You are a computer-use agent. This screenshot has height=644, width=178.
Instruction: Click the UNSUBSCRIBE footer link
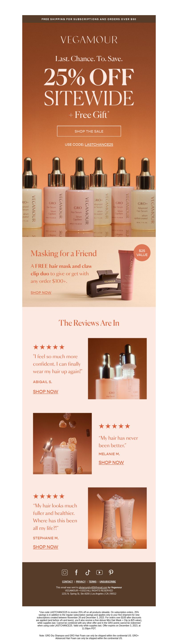(x=108, y=582)
